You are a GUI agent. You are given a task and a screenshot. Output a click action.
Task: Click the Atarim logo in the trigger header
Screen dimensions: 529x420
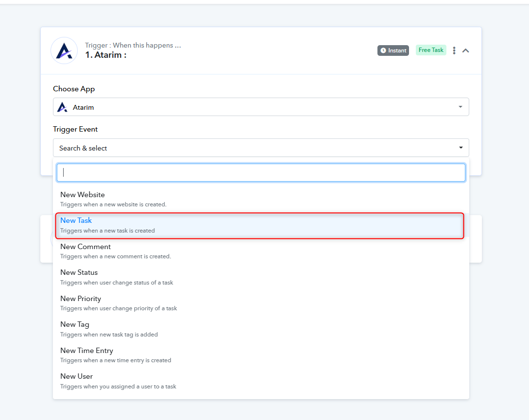pos(64,50)
